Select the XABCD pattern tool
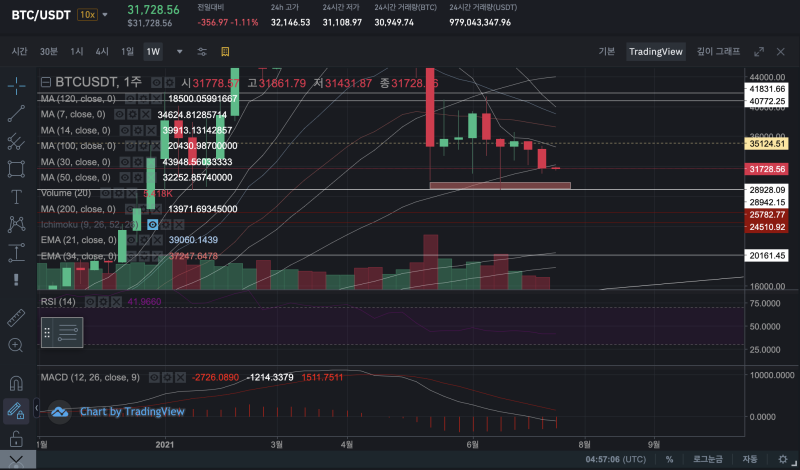 click(16, 224)
